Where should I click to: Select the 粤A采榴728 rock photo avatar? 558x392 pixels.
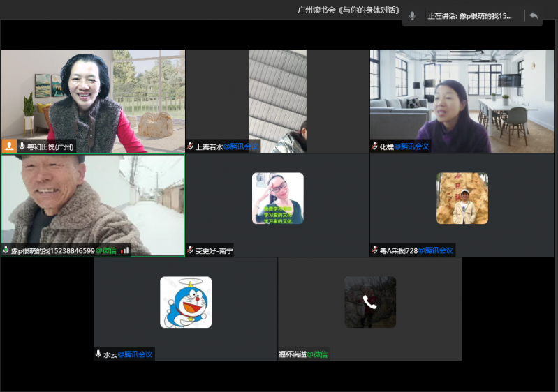pos(462,198)
